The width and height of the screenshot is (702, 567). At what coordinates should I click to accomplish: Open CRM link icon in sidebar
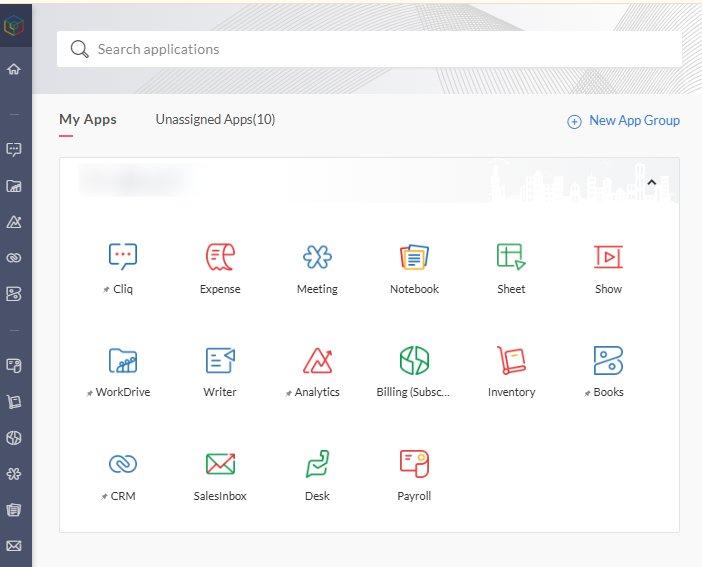point(14,258)
